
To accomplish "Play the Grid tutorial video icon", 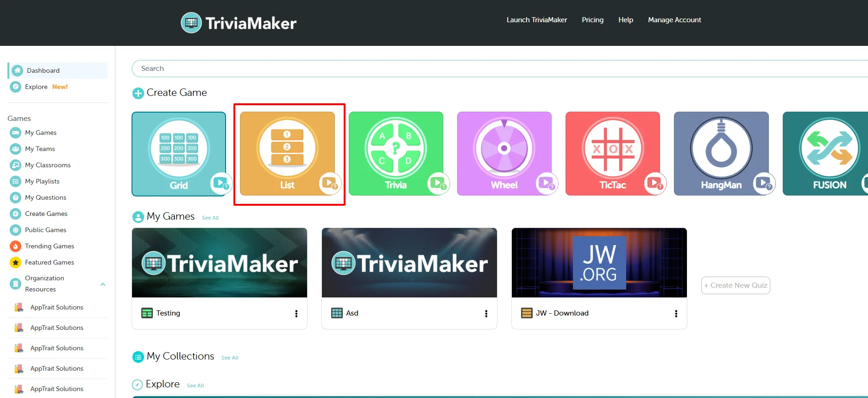I will point(221,183).
